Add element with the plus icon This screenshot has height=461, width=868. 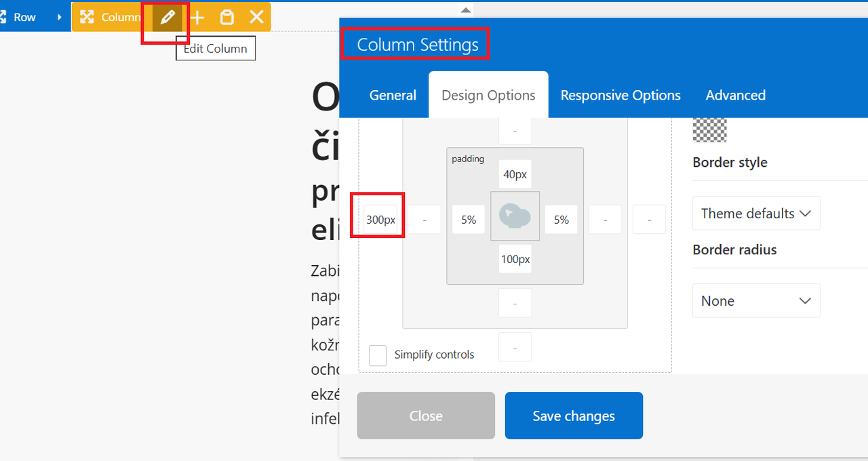point(197,18)
